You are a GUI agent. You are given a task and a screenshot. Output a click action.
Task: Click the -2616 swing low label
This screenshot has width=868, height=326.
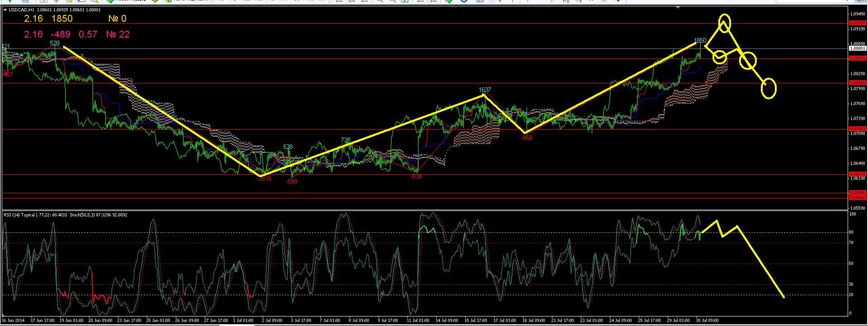click(264, 179)
